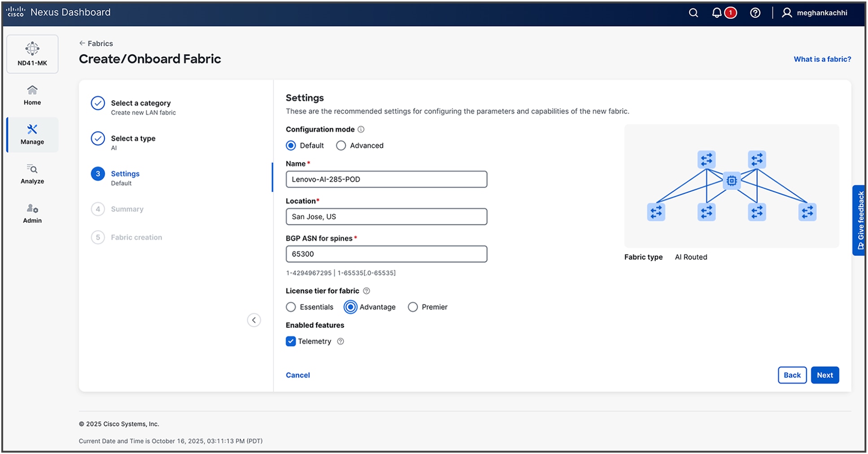Screen dimensions: 868x454
Task: Uncheck the Telemetry enabled feature
Action: tap(290, 341)
